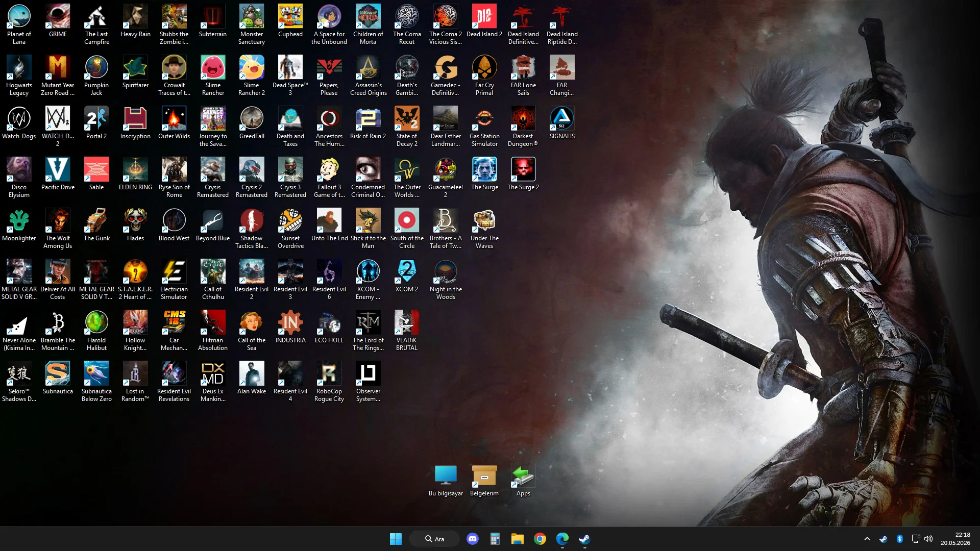
Task: Open Microsoft Edge from the taskbar
Action: click(x=562, y=539)
